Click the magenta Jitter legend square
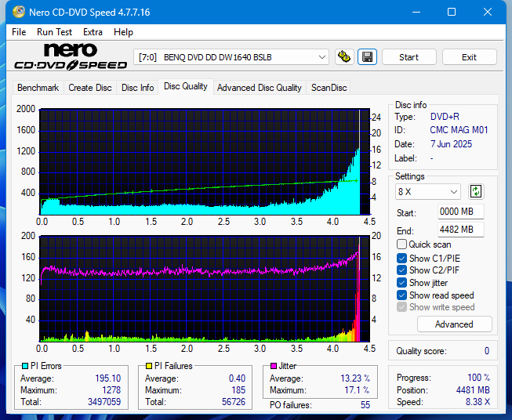Screen dimensions: 512x420 click(x=272, y=366)
